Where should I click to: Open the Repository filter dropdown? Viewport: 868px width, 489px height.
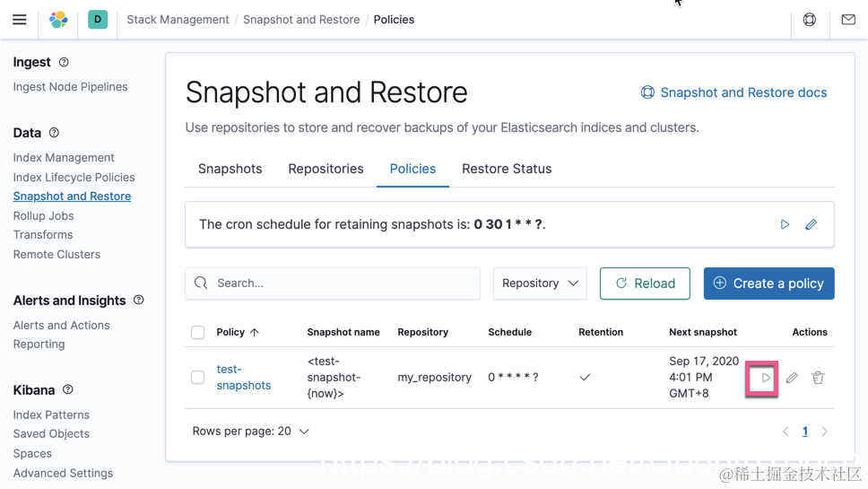tap(540, 284)
